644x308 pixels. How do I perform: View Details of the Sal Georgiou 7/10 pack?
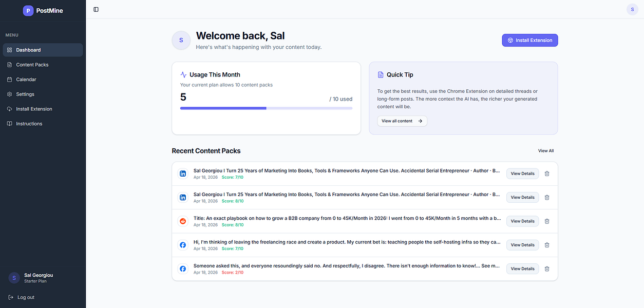click(523, 174)
